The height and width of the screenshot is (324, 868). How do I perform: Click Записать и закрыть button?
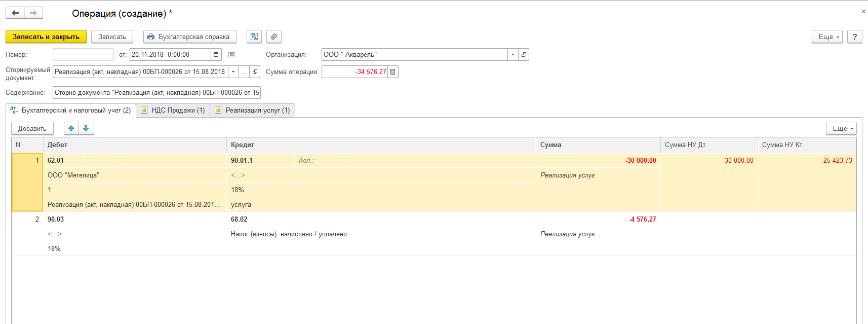coord(46,37)
